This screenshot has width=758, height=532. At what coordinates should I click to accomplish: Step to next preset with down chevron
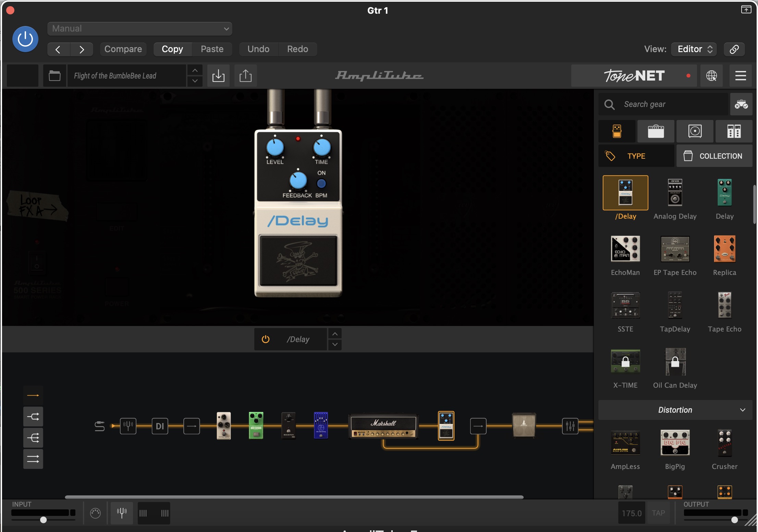click(x=195, y=81)
